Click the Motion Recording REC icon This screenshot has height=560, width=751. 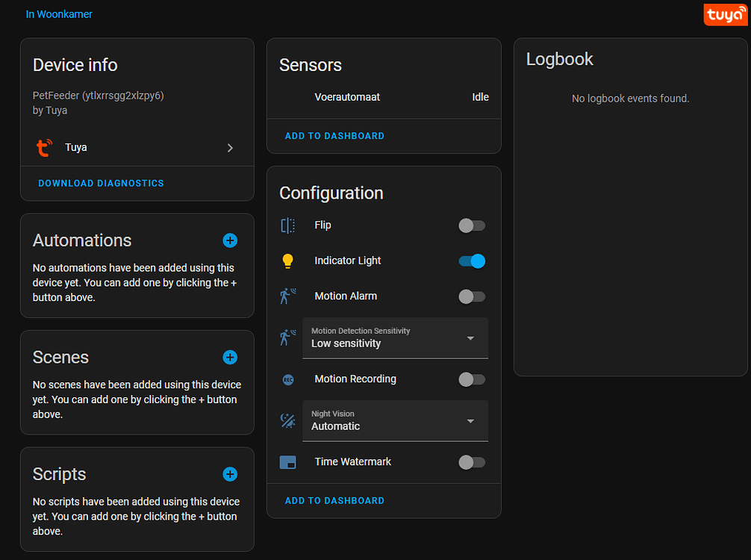(288, 379)
